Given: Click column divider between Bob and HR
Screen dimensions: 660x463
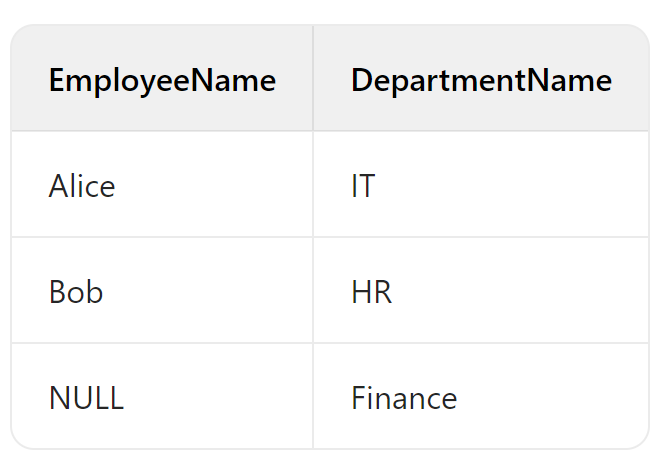Looking at the screenshot, I should click(313, 290).
